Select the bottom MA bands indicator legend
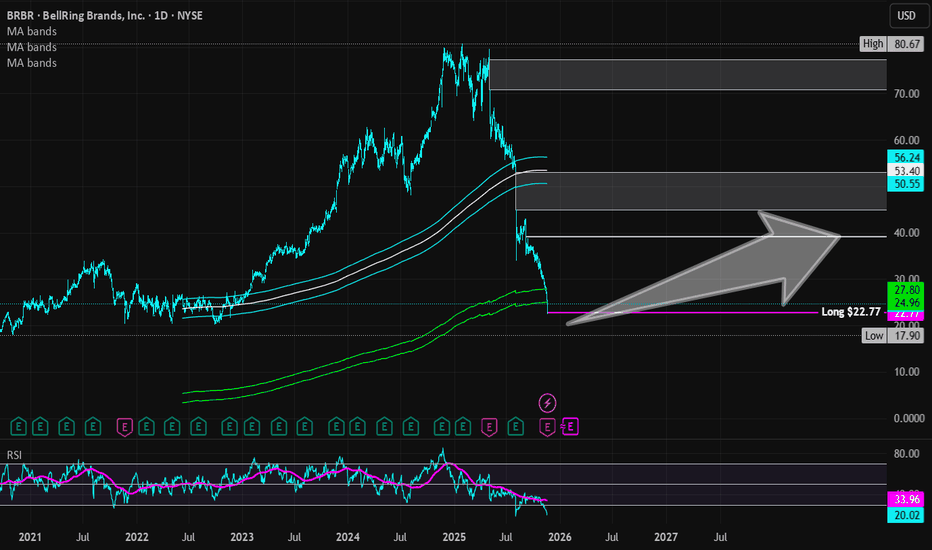The width and height of the screenshot is (932, 550). point(32,63)
